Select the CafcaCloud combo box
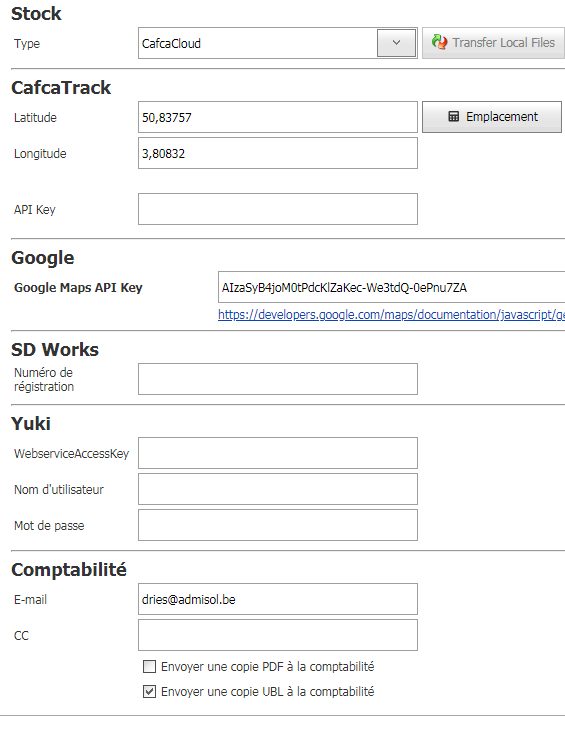Viewport: 565px width, 730px height. pyautogui.click(x=277, y=43)
